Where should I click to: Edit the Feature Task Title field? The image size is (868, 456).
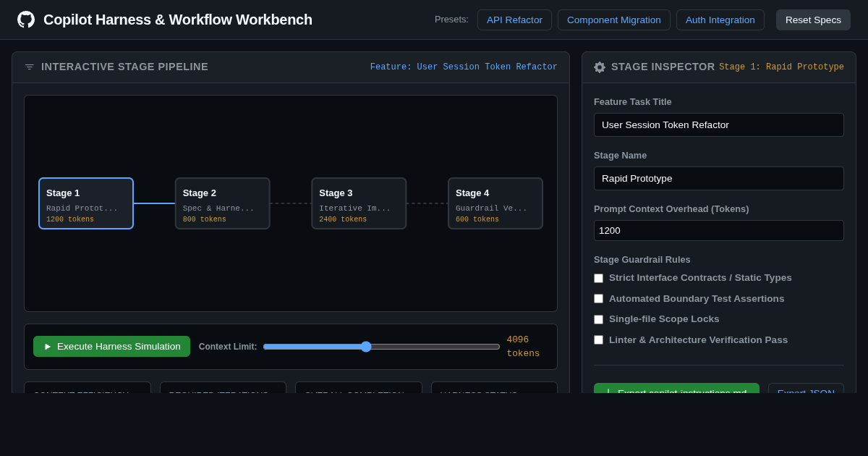pyautogui.click(x=719, y=124)
